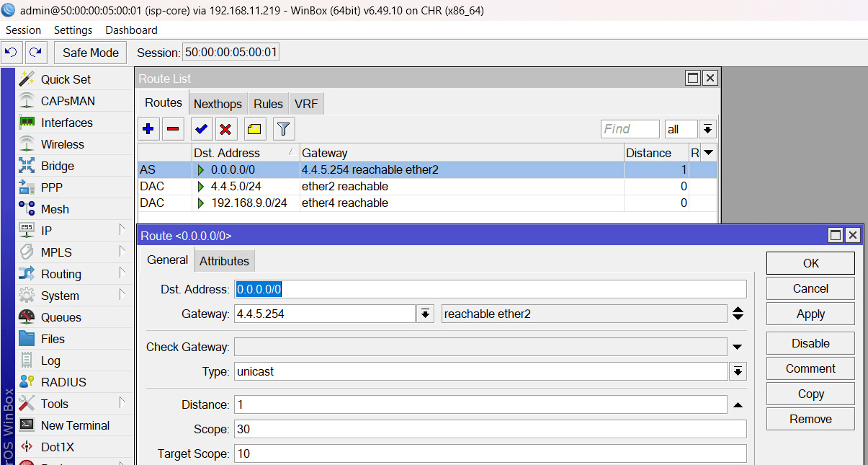Click the Session address field
Viewport: 868px width, 465px height.
231,53
